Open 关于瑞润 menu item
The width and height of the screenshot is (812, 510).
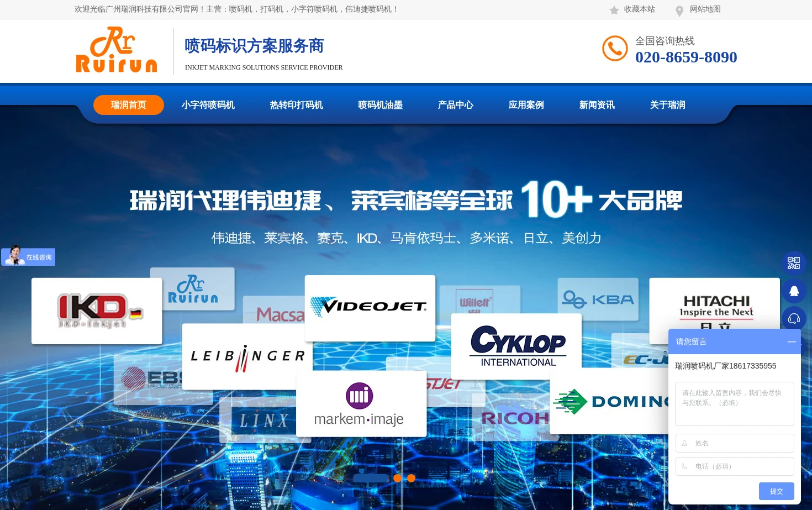click(668, 105)
